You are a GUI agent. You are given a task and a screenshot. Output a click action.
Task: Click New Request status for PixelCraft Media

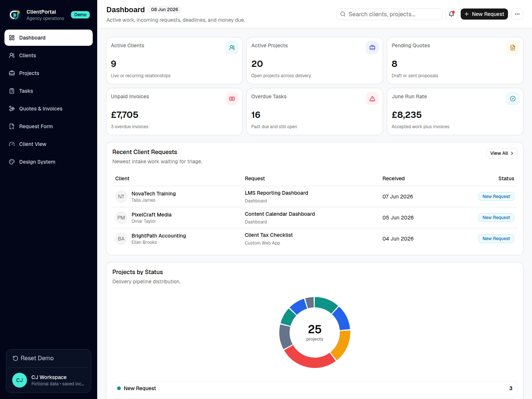496,218
